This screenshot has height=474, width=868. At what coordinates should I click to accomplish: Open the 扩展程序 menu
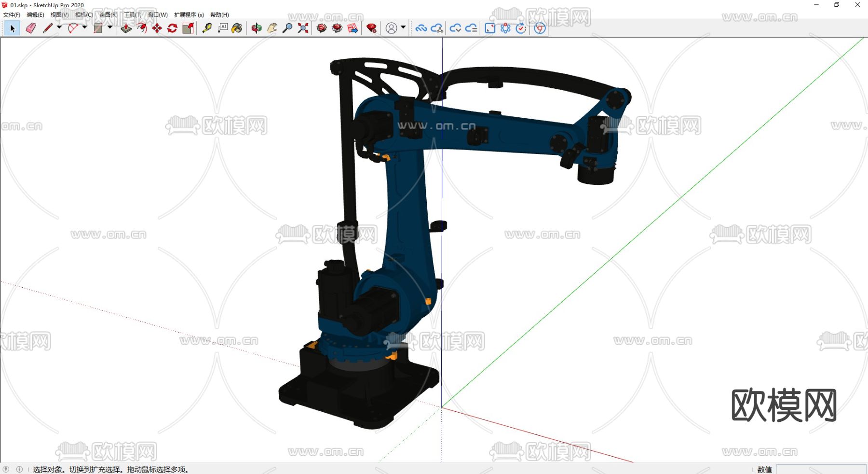coord(189,15)
